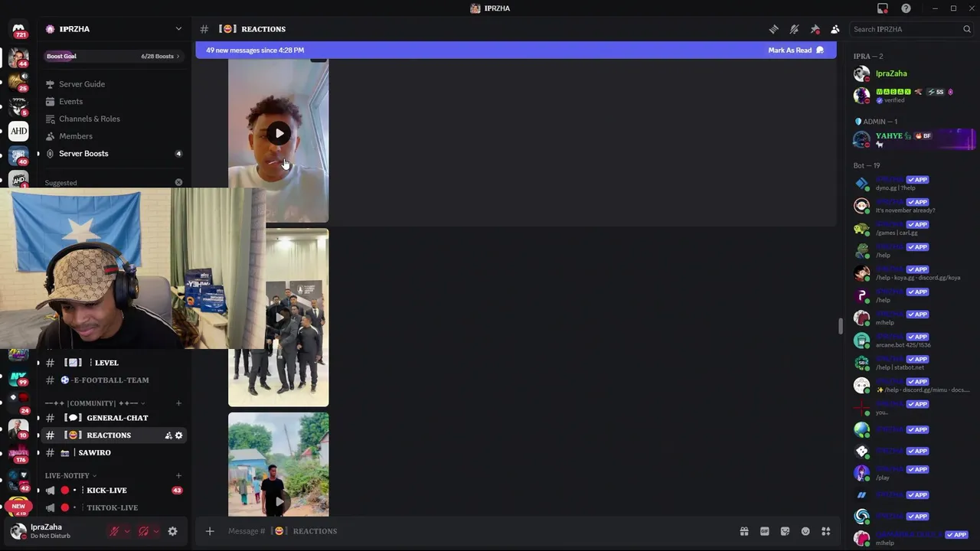Toggle microphone mute in user panel
Image resolution: width=980 pixels, height=551 pixels.
(x=114, y=531)
